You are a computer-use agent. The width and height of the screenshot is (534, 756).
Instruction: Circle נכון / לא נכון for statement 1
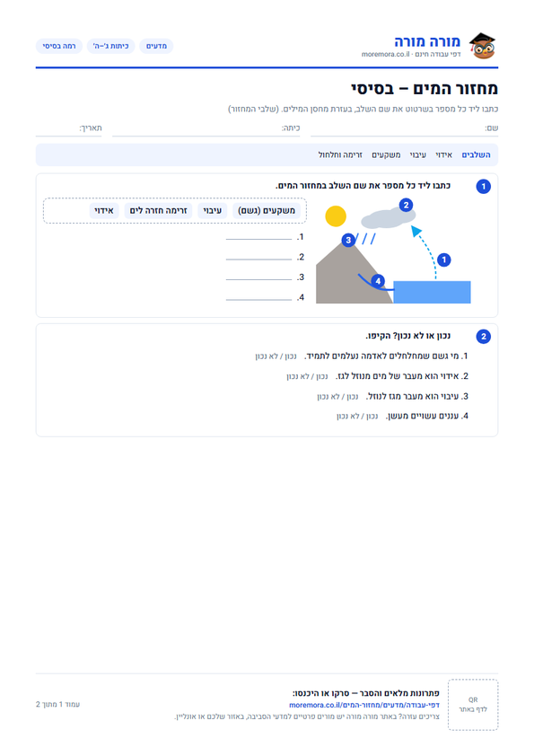pos(276,356)
